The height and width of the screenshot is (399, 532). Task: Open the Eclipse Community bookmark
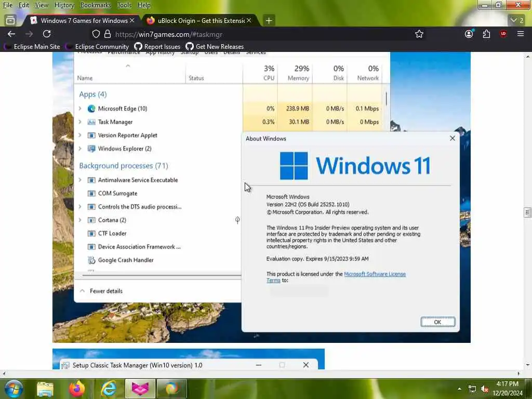coord(97,46)
